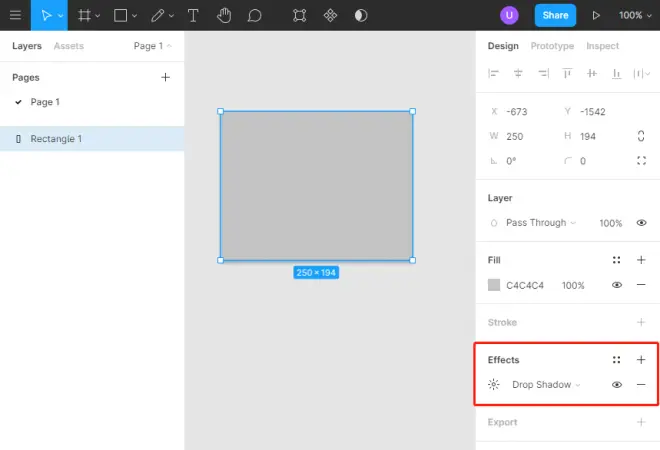Switch to the Prototype tab
Image resolution: width=660 pixels, height=450 pixels.
point(552,46)
